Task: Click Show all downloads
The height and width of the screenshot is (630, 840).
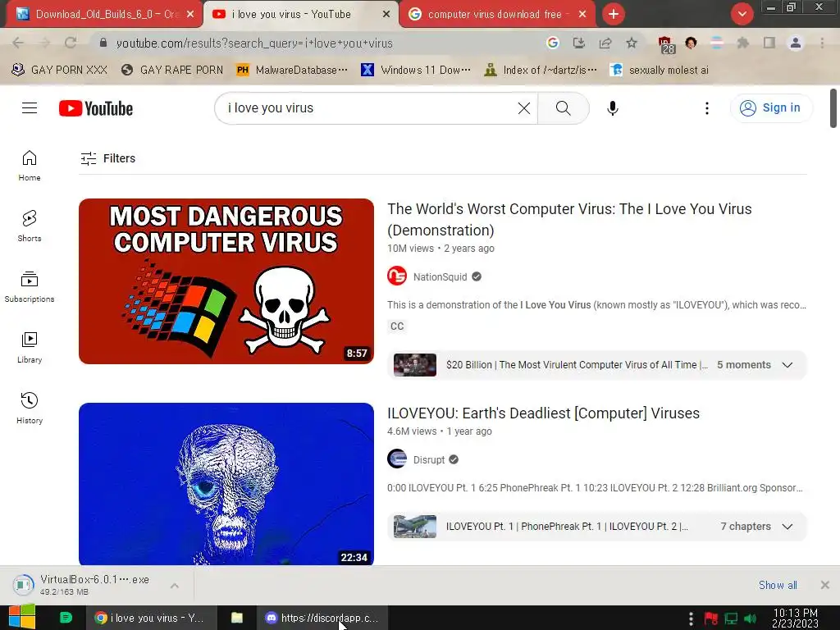Action: [x=778, y=585]
